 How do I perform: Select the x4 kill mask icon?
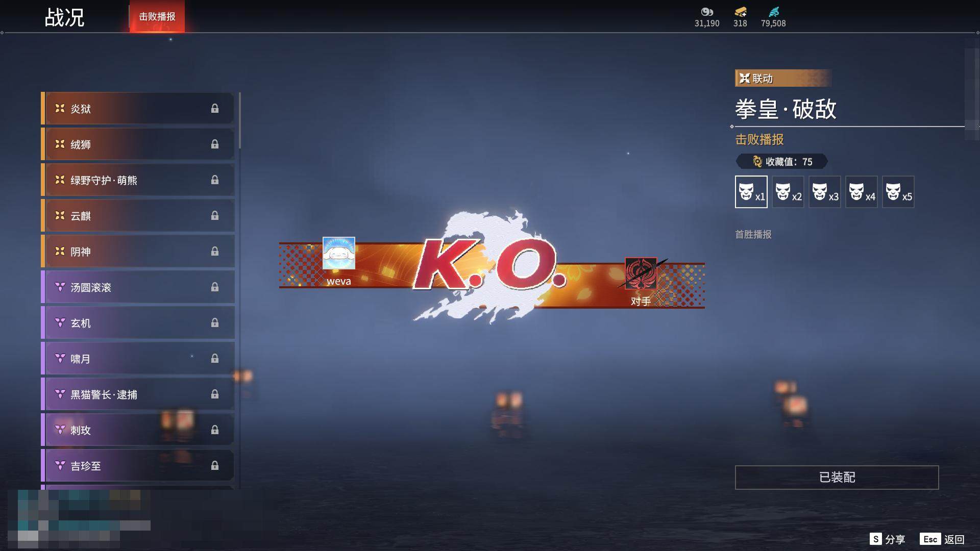click(x=861, y=192)
